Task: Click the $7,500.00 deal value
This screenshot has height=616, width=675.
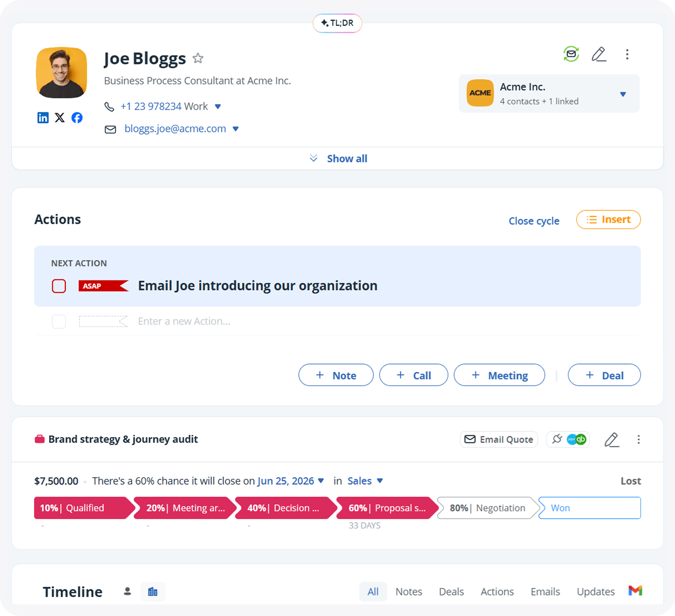Action: [56, 481]
